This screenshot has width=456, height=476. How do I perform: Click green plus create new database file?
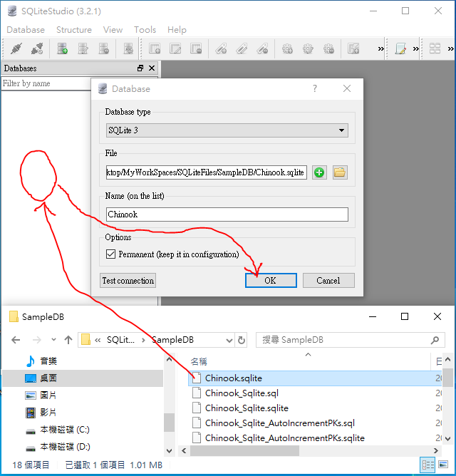(x=319, y=172)
